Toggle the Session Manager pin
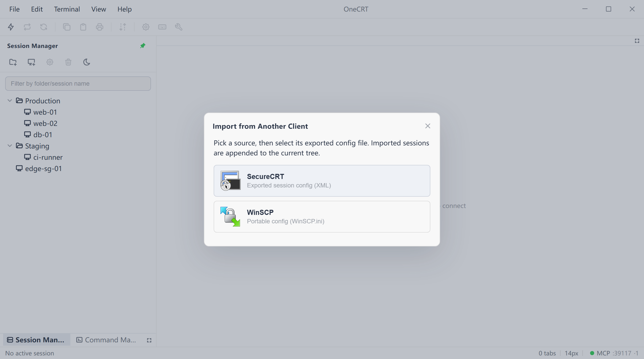The image size is (644, 359). tap(143, 46)
